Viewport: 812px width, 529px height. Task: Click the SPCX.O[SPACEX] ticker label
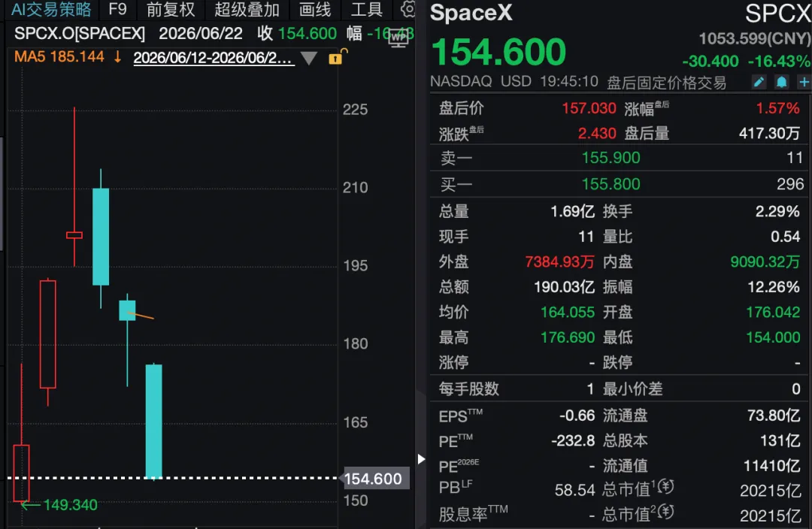[x=79, y=34]
